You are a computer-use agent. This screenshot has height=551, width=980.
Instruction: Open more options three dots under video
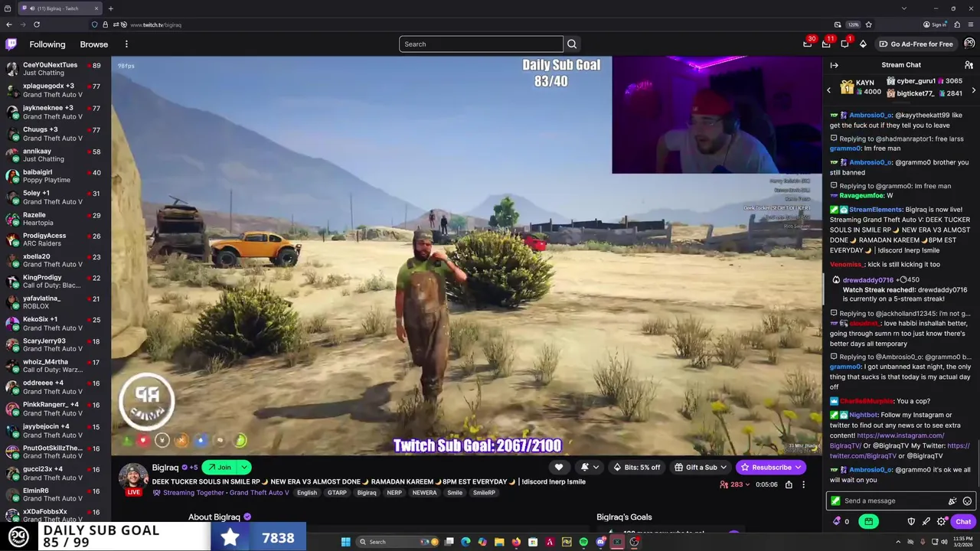pyautogui.click(x=803, y=484)
